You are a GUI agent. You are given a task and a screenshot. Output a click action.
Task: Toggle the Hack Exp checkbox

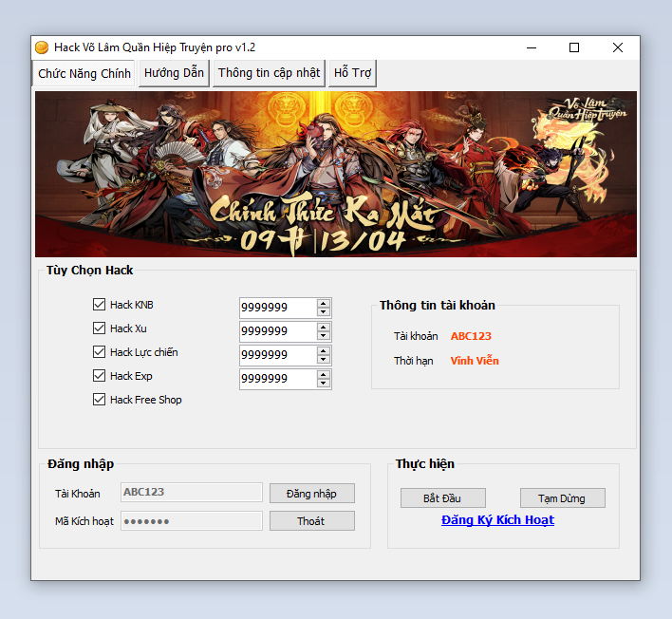99,376
